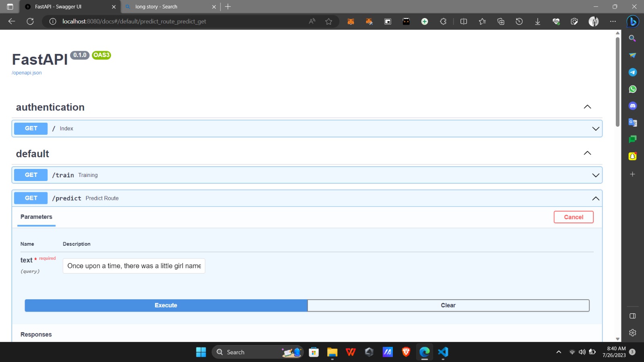Collapse the default section

587,153
